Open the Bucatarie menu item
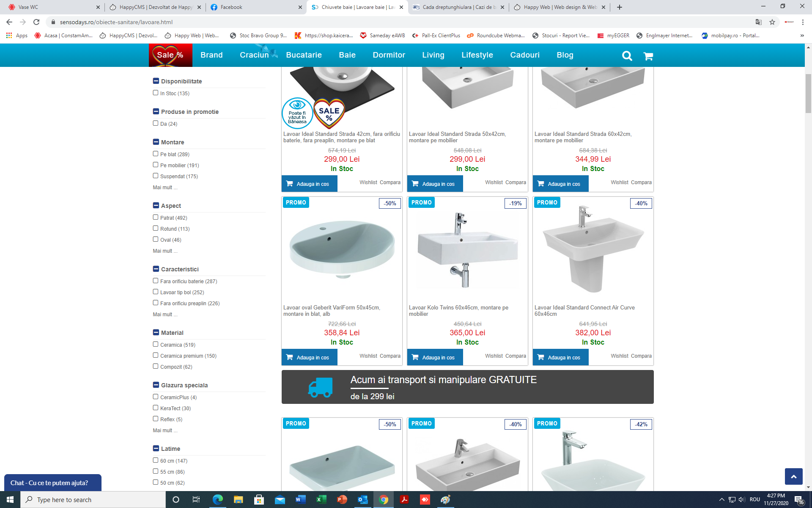812x508 pixels. [304, 55]
